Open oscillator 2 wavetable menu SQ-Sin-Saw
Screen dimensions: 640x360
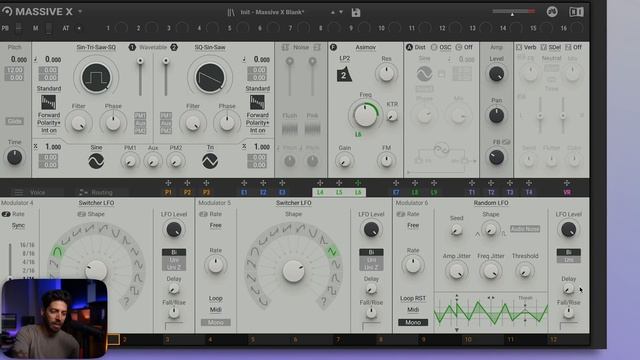(210, 47)
